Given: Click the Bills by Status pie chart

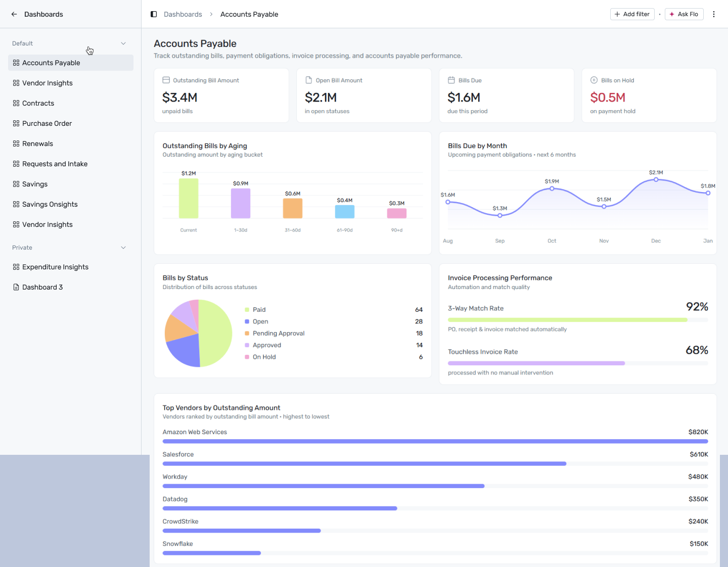Looking at the screenshot, I should (198, 334).
